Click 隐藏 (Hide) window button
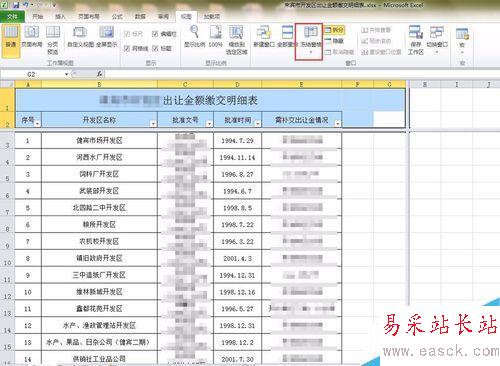 (334, 41)
